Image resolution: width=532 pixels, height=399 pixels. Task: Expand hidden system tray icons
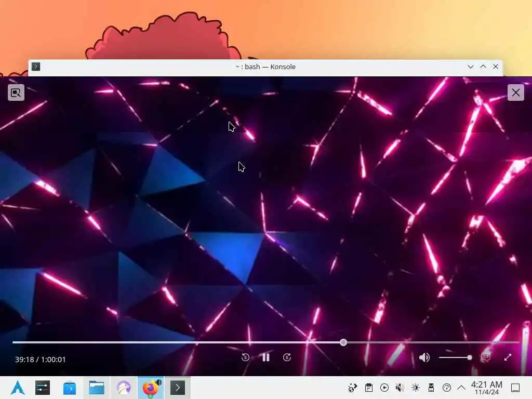pyautogui.click(x=461, y=388)
